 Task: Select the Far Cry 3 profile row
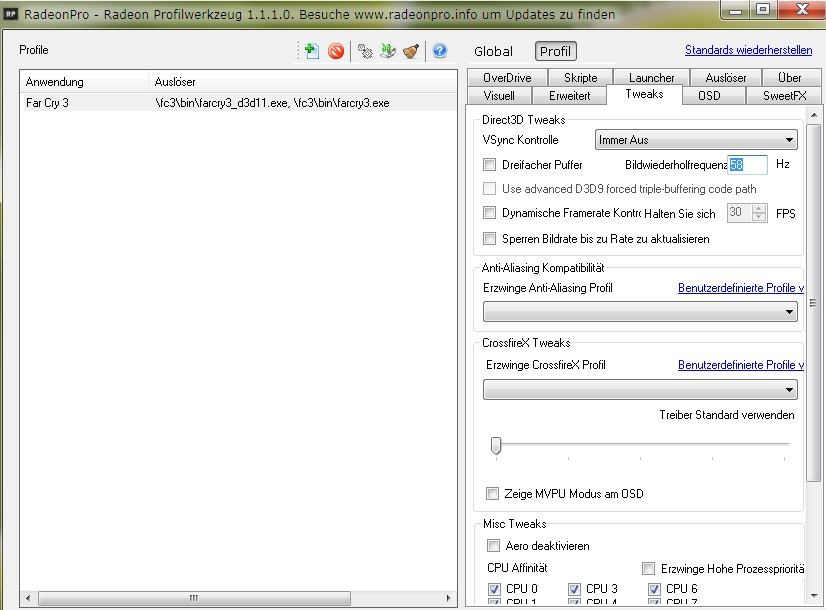click(238, 103)
